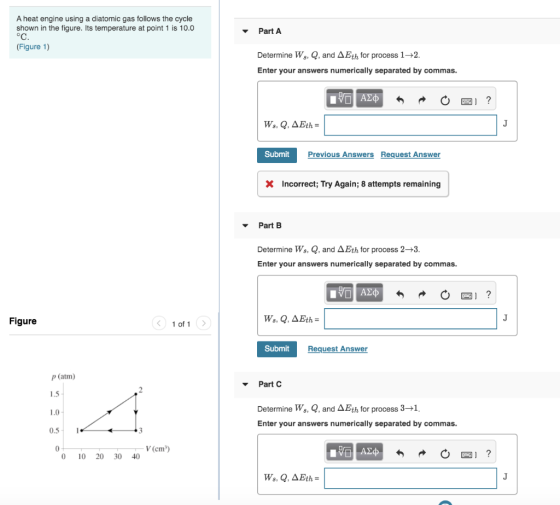Collapse the Part A section
The width and height of the screenshot is (560, 505).
click(245, 31)
